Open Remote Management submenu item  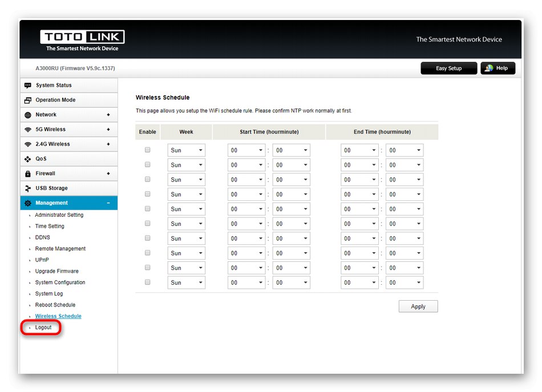(60, 249)
